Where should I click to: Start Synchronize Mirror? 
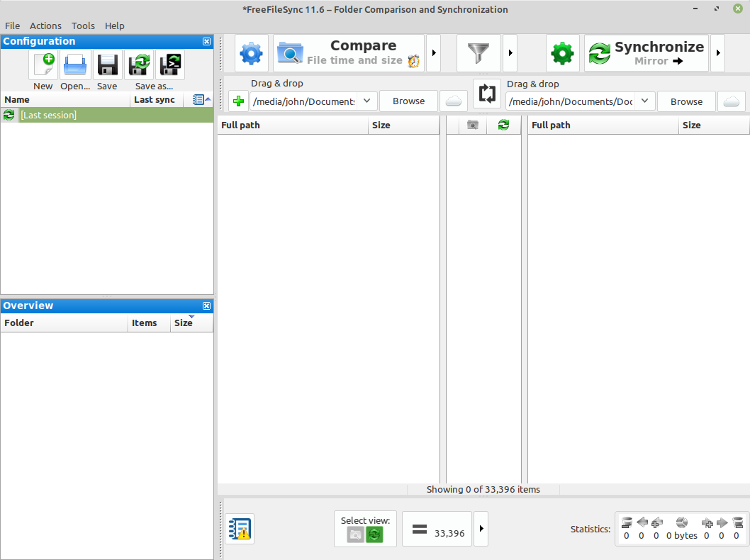[647, 53]
